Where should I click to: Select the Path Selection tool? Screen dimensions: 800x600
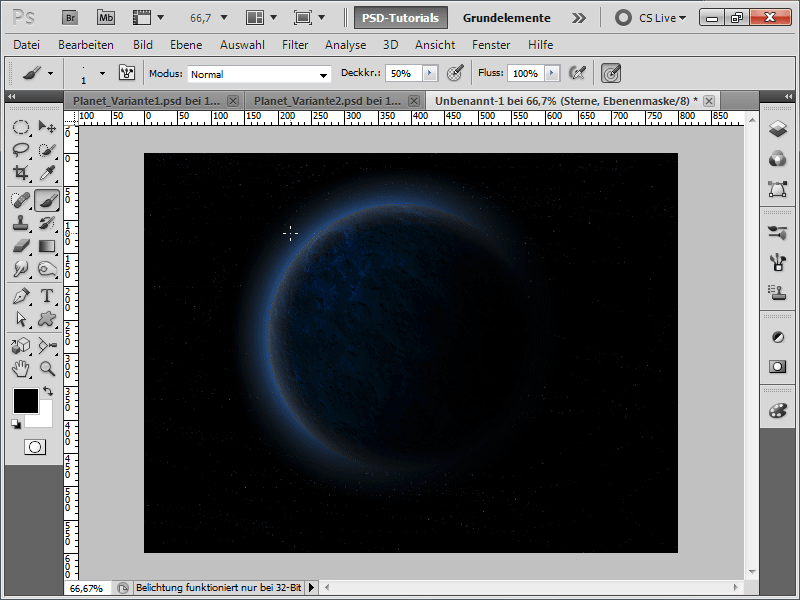pyautogui.click(x=20, y=319)
